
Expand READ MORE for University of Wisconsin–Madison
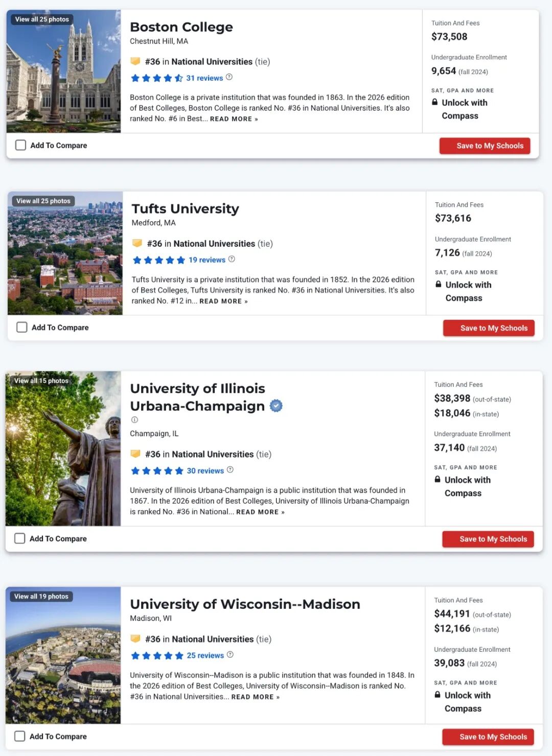click(256, 697)
